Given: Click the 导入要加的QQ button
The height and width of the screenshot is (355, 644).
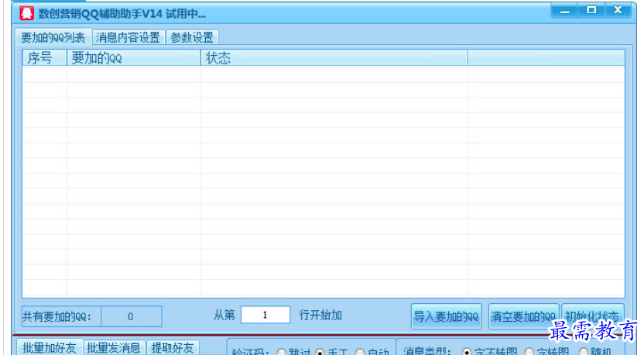Looking at the screenshot, I should [x=446, y=316].
